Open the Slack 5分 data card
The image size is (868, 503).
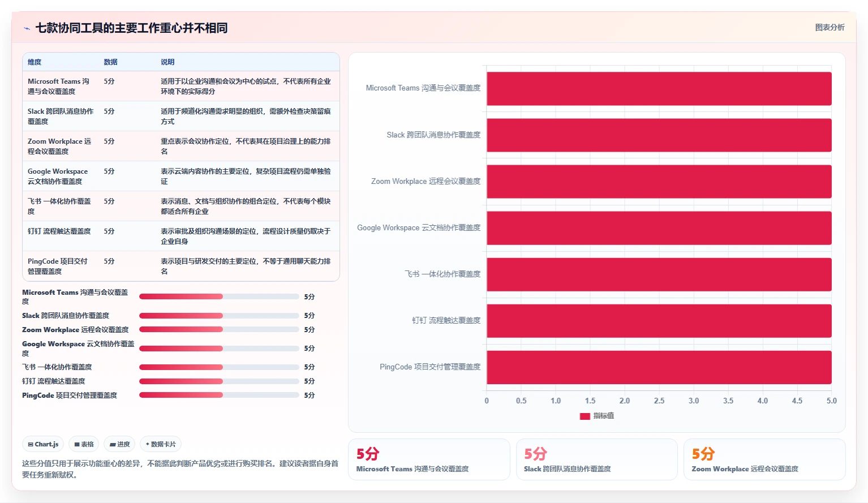click(x=597, y=459)
